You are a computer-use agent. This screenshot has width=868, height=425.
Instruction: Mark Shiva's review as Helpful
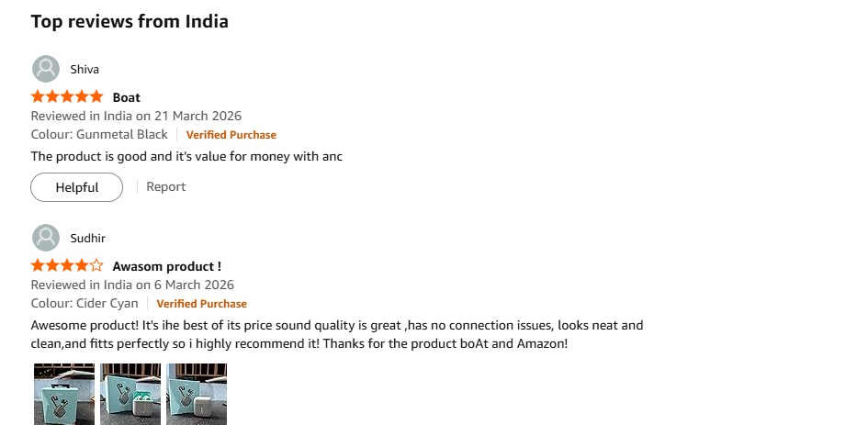coord(76,187)
